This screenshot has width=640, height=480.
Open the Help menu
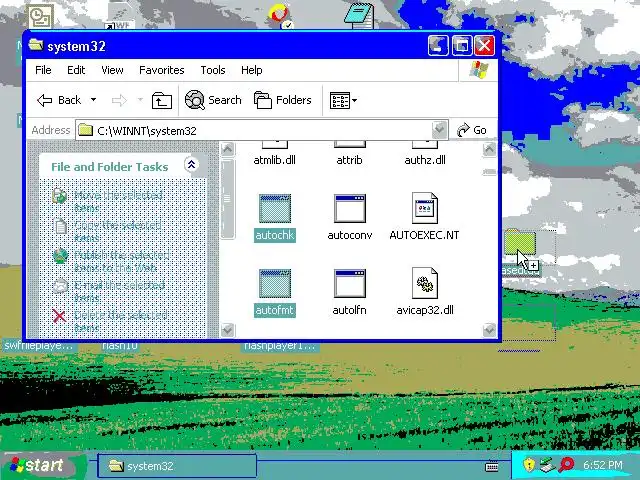pos(251,70)
